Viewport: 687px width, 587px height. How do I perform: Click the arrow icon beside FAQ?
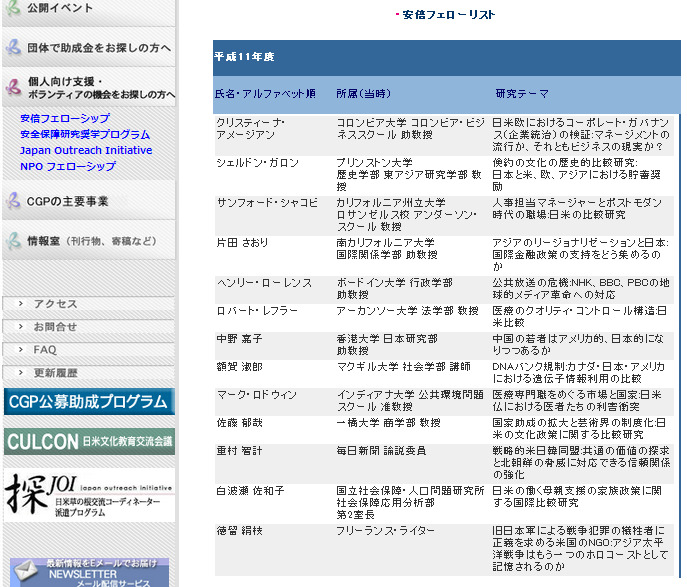[x=20, y=349]
